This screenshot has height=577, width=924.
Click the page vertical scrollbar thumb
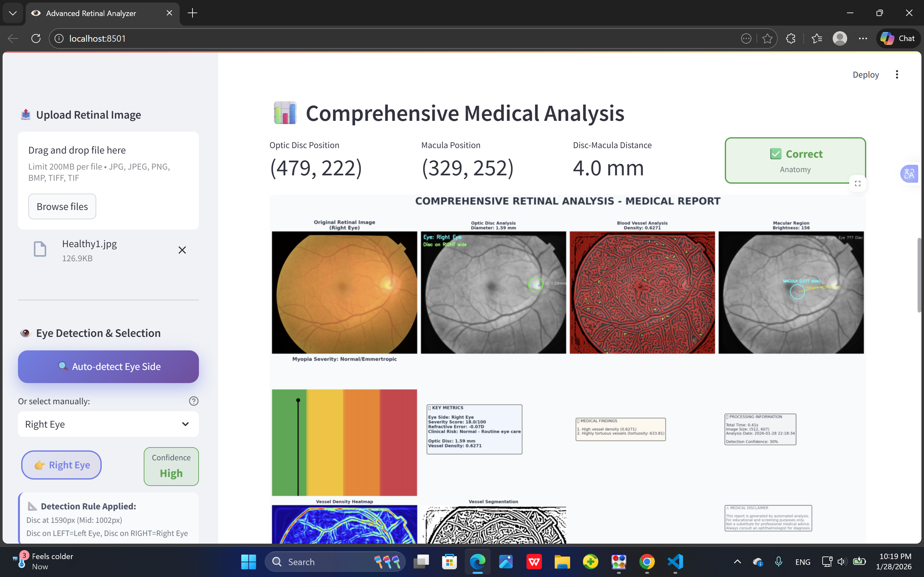pos(919,275)
